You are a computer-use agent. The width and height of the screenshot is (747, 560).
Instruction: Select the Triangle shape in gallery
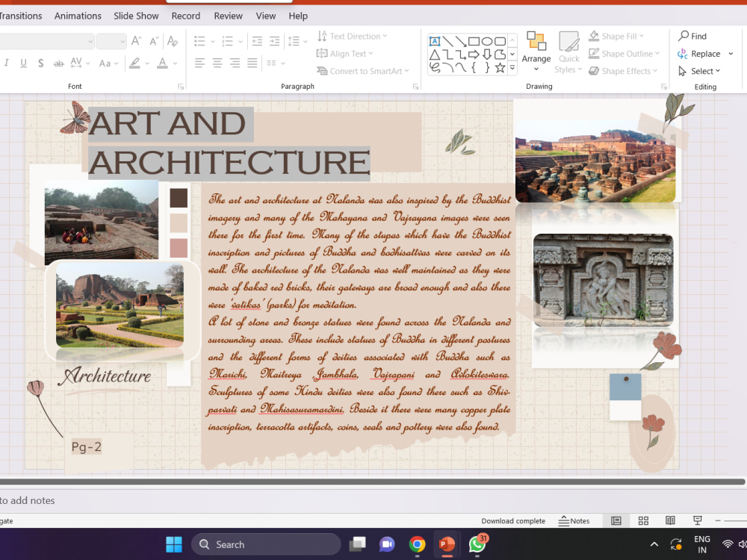point(435,55)
